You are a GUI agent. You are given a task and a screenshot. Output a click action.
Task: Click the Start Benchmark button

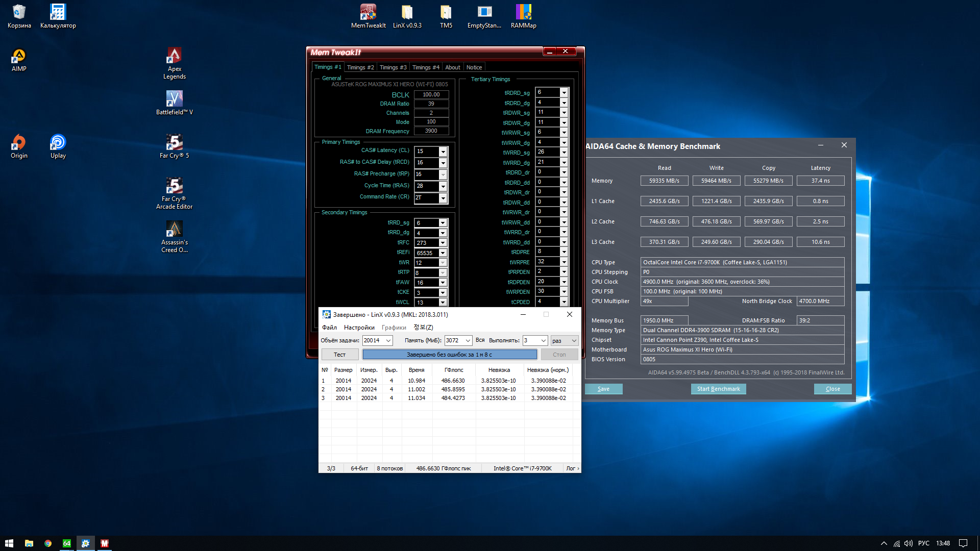(718, 389)
